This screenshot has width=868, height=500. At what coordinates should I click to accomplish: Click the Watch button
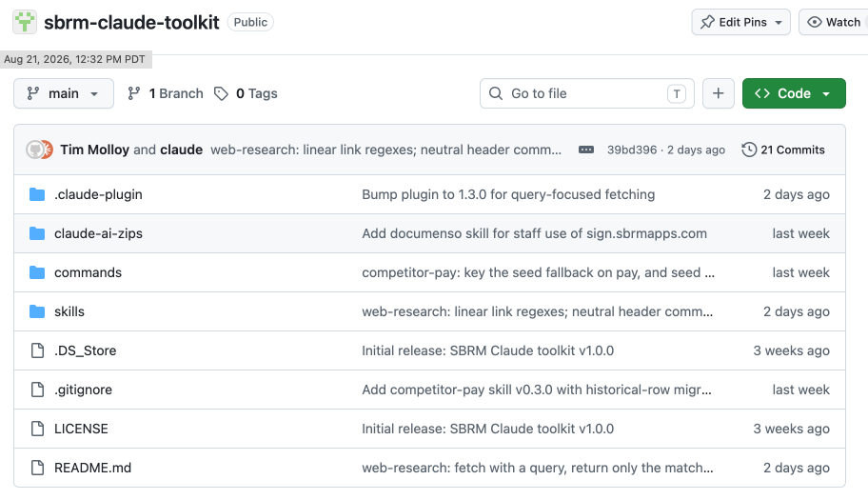pos(834,22)
